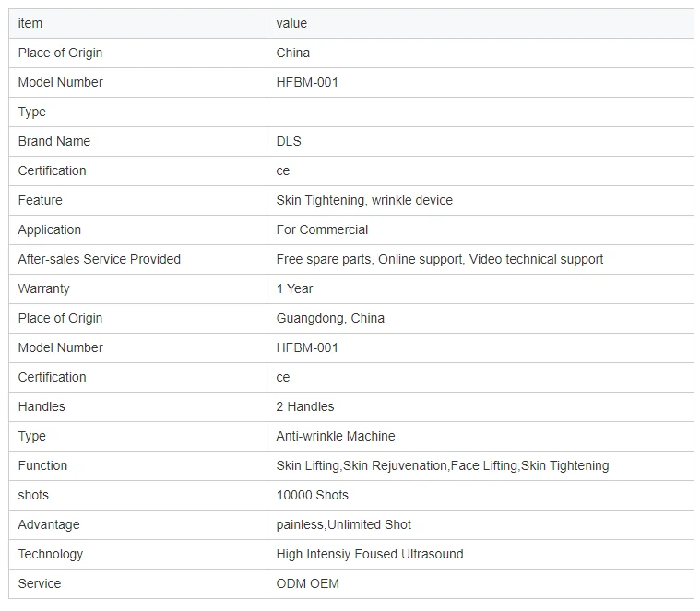Click the Technology row label
700x611 pixels.
(x=51, y=554)
